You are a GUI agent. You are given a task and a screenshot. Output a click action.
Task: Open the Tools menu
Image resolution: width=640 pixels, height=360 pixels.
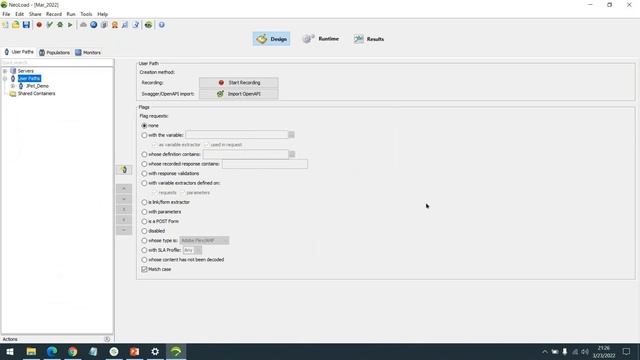[86, 14]
